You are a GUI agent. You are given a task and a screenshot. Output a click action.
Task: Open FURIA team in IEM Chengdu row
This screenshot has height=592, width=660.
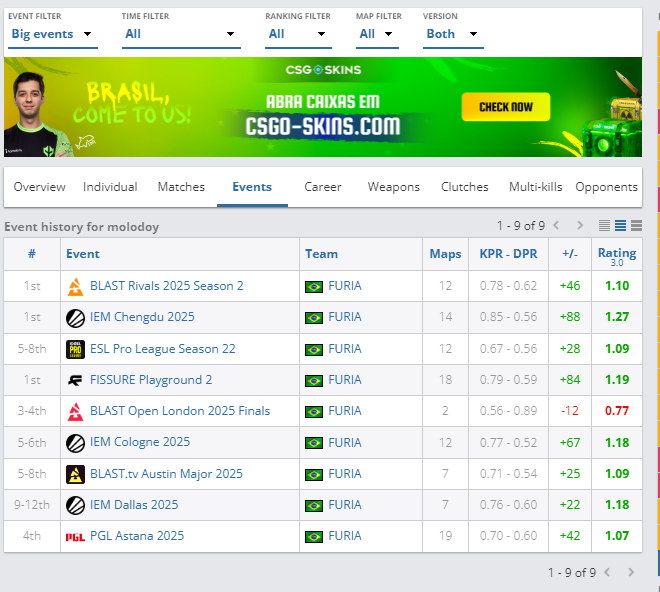tap(345, 317)
